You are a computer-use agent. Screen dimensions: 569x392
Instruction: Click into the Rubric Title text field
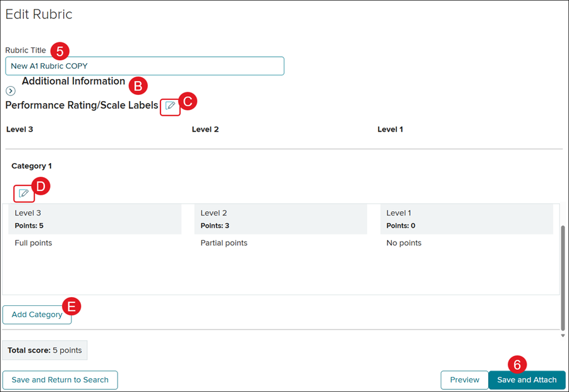144,66
